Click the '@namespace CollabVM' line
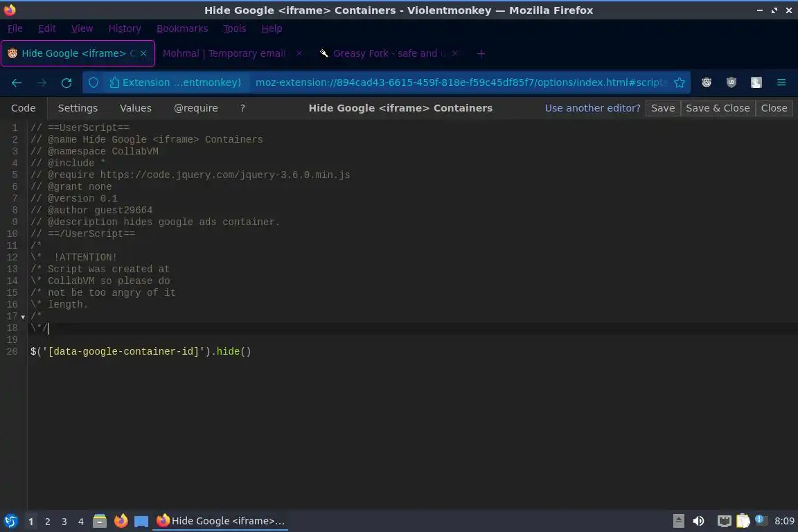The image size is (798, 532). pos(94,151)
